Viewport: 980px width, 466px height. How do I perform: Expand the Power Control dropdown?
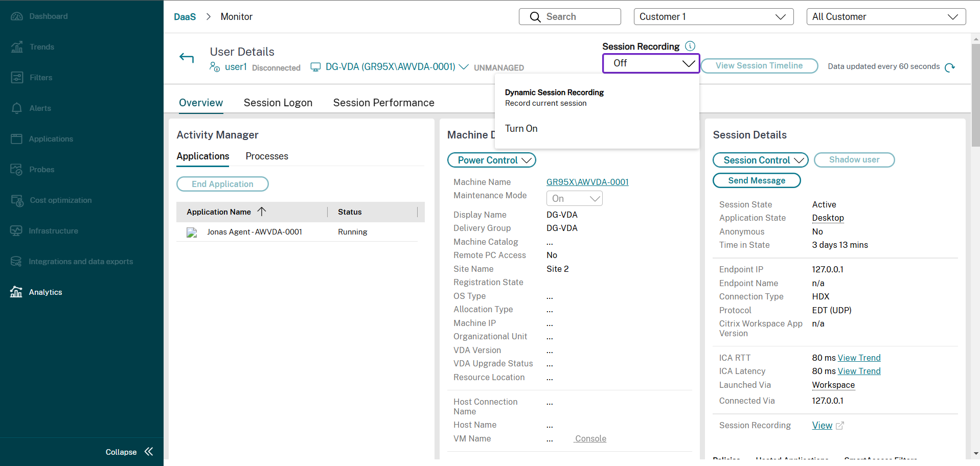click(x=491, y=160)
